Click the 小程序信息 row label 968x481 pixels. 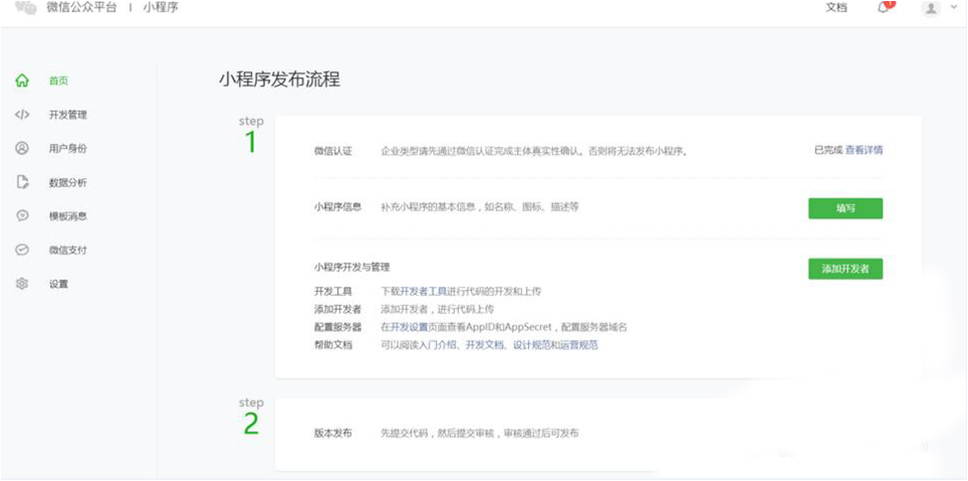pos(337,207)
